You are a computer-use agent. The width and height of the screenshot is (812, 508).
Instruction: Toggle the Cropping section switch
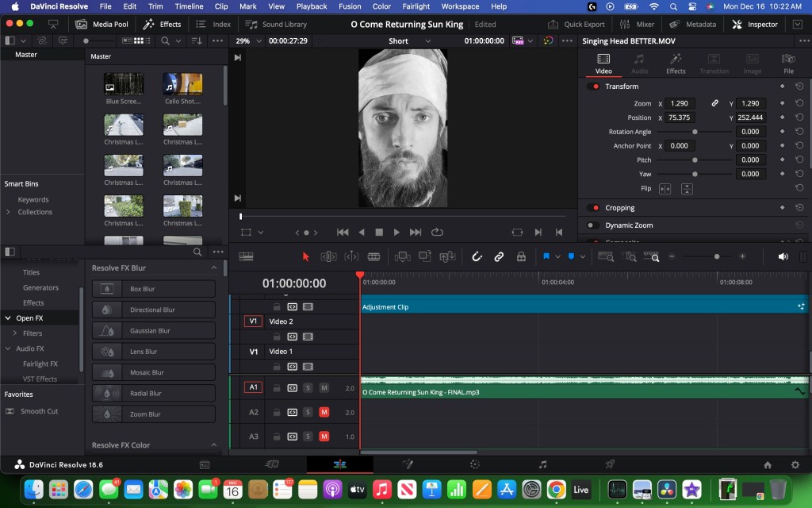(593, 208)
